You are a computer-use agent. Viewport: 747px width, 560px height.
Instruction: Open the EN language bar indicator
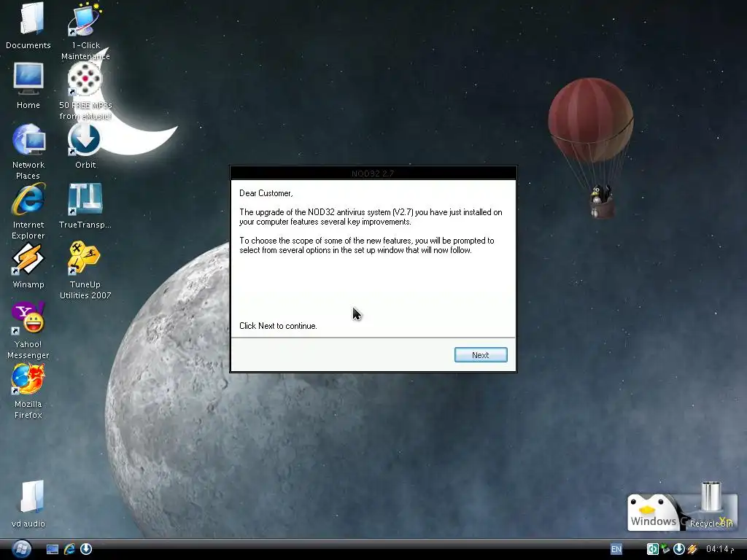tap(616, 550)
